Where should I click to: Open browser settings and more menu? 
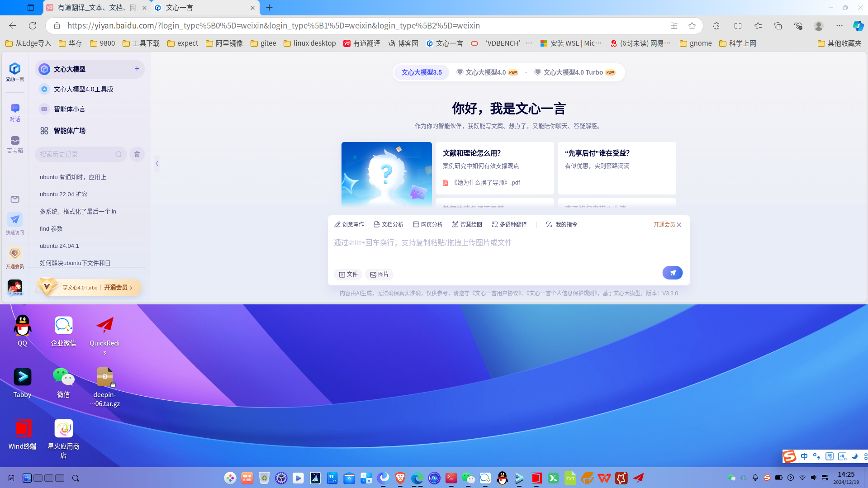click(x=840, y=26)
